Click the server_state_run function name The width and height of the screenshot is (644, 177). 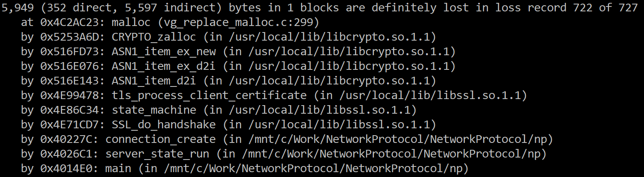click(x=157, y=154)
